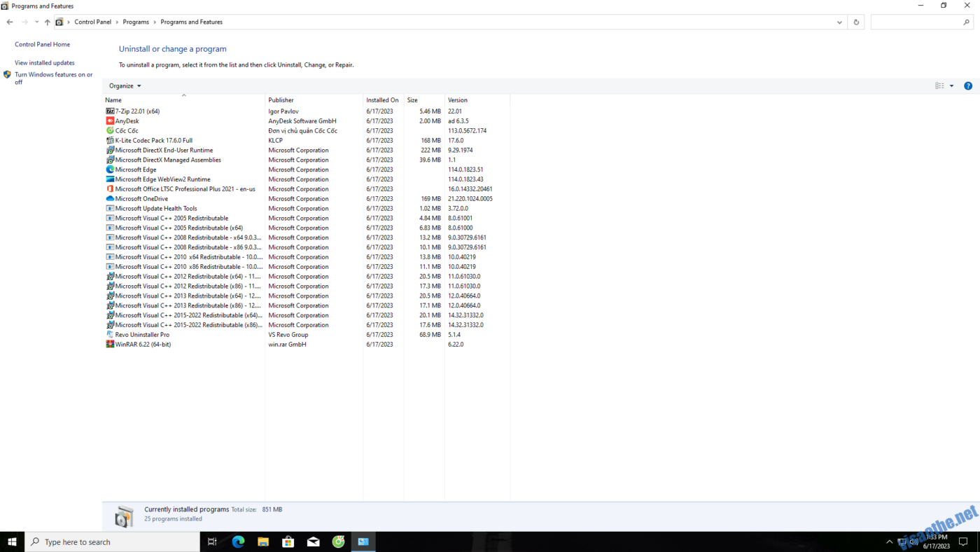Click the Control Panel search field
The image size is (980, 552).
tap(922, 22)
